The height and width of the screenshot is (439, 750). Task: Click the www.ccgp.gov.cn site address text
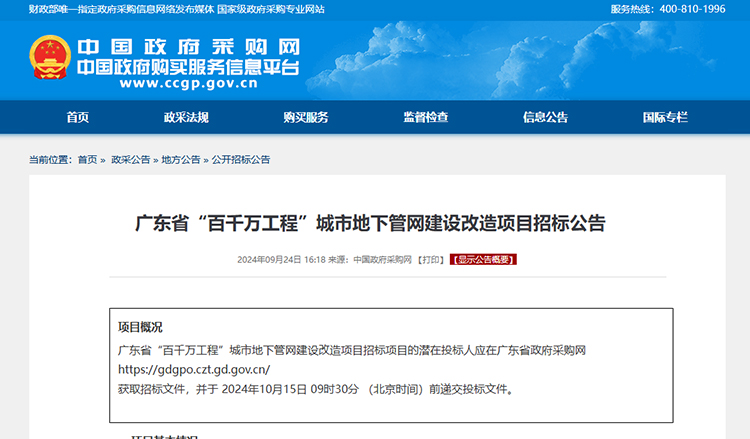tap(188, 83)
